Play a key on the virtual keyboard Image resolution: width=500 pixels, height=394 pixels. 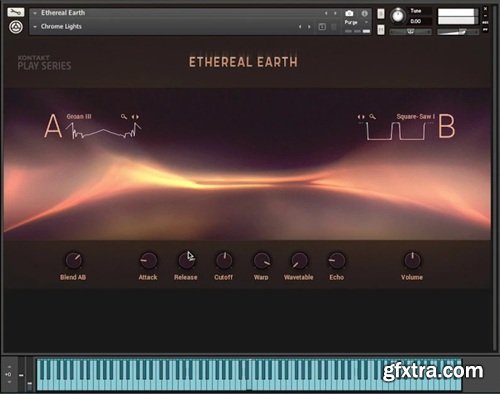[249, 374]
